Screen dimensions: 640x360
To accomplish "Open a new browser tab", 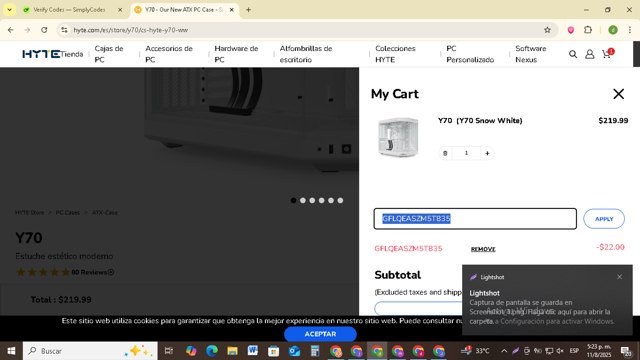I will [x=248, y=9].
